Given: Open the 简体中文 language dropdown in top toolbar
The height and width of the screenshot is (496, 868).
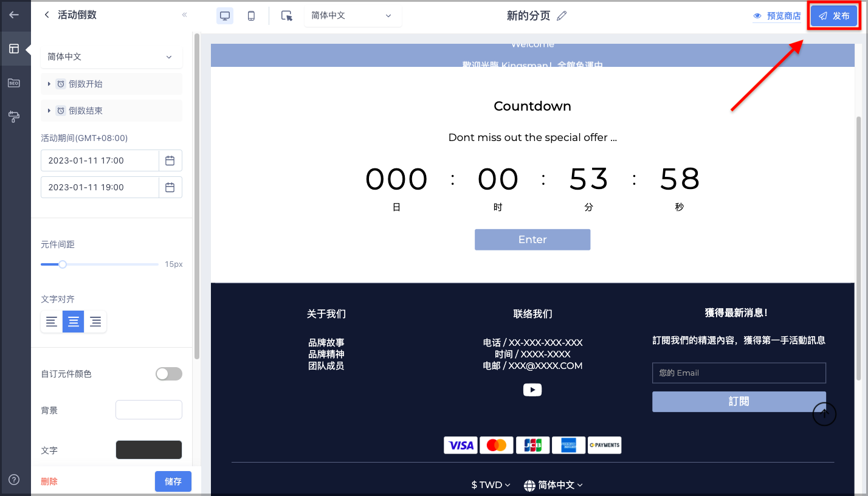Looking at the screenshot, I should click(x=353, y=16).
